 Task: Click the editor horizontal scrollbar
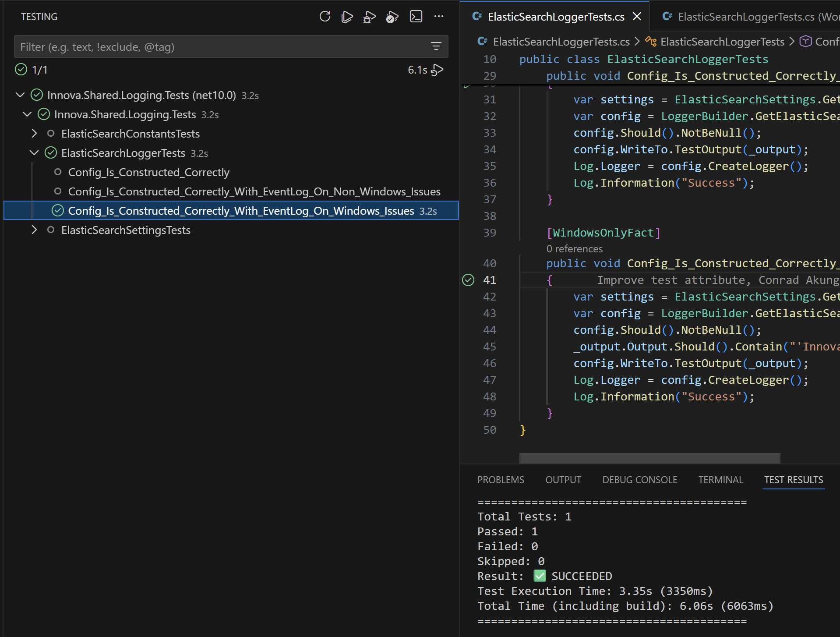click(x=649, y=458)
